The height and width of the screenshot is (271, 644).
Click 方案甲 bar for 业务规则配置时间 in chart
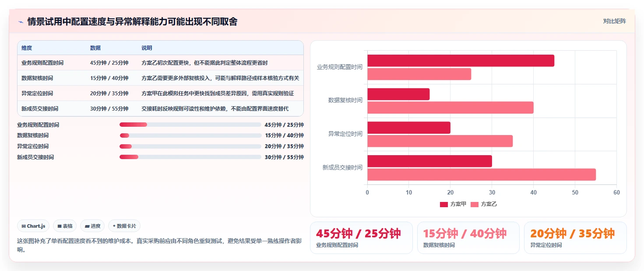tap(461, 61)
